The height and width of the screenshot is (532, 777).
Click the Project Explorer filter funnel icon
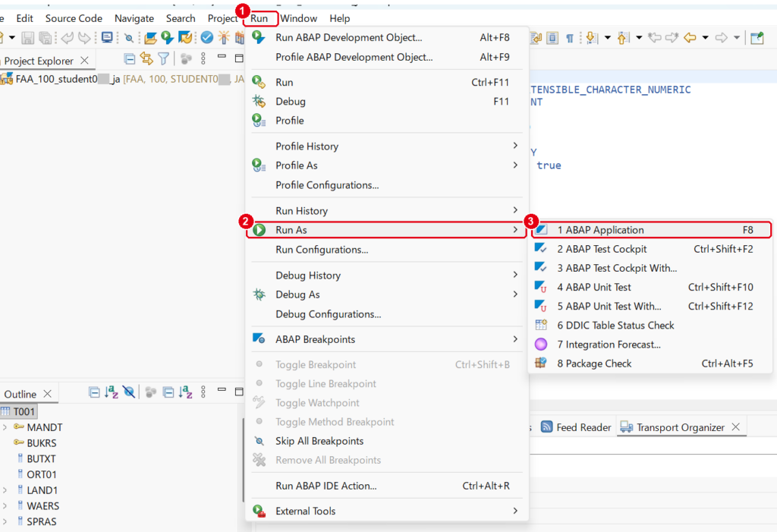click(x=163, y=59)
